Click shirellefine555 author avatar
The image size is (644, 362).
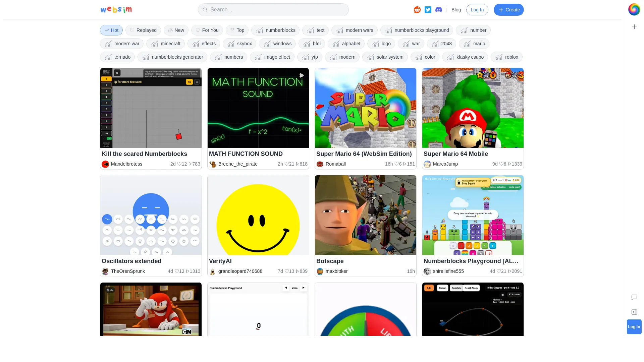(427, 271)
